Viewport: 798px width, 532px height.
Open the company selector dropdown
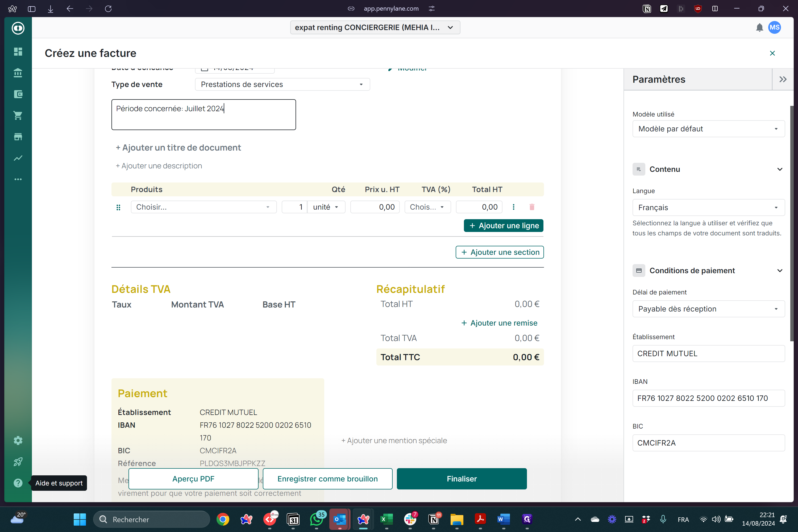tap(375, 27)
